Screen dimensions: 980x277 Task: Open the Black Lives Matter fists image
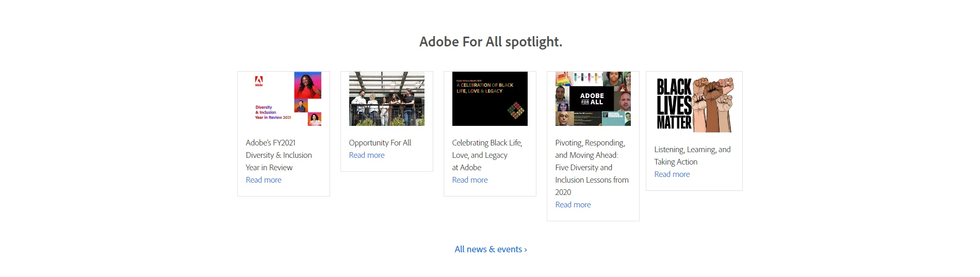point(694,105)
